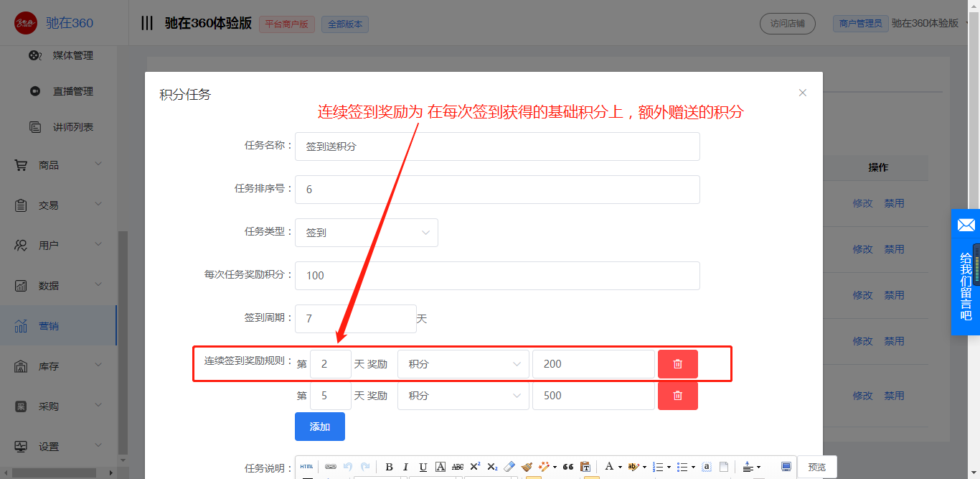Click the format painter brush icon

[x=527, y=467]
